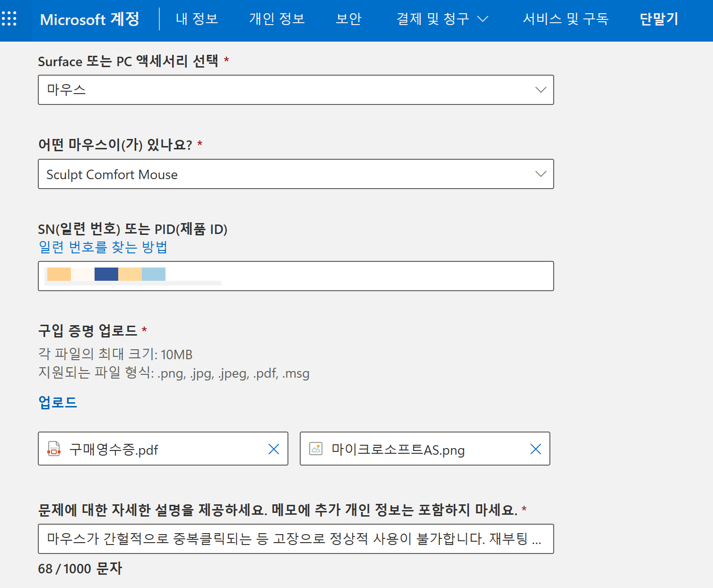
Task: Click the 각 파일의 최대 크기: 10MB text
Action: tap(115, 354)
